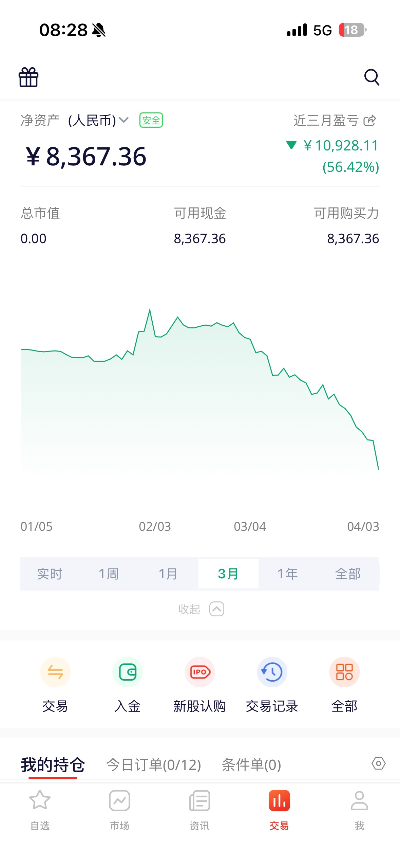This screenshot has height=868, width=400.
Task: Show 全部 time range chart
Action: (348, 574)
